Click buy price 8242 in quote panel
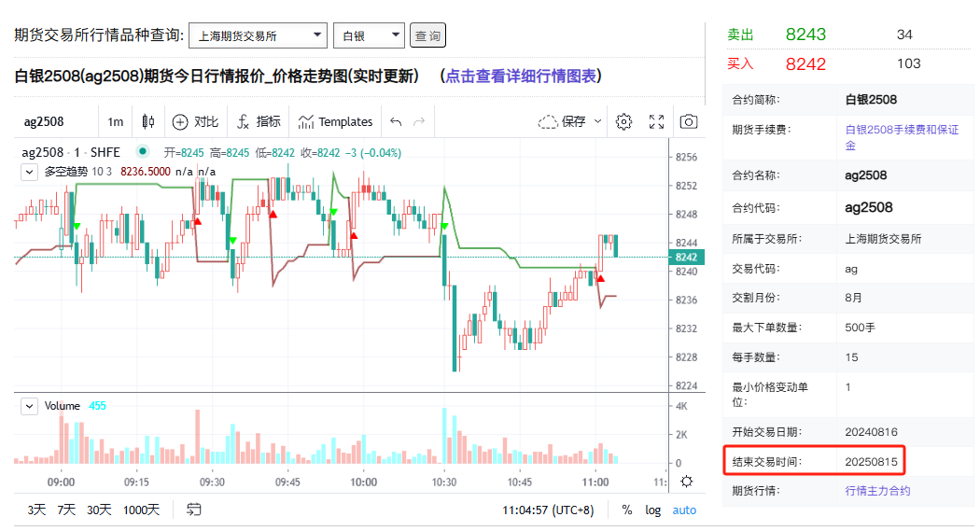The height and width of the screenshot is (531, 980). [x=805, y=63]
